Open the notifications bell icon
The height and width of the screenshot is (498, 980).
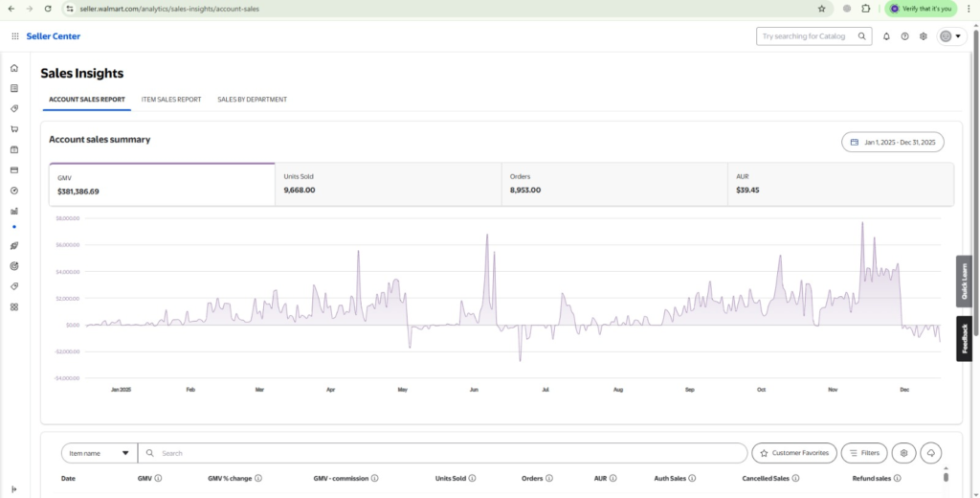tap(886, 36)
